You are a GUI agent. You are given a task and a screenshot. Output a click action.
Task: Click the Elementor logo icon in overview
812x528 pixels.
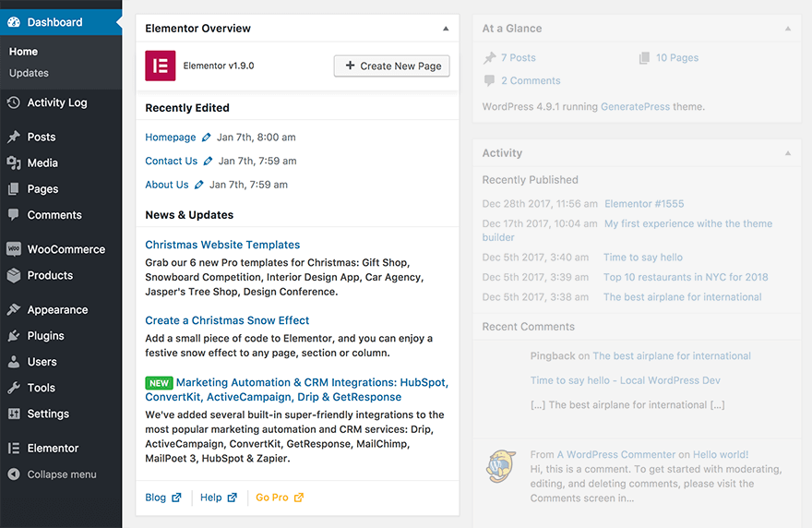point(161,66)
